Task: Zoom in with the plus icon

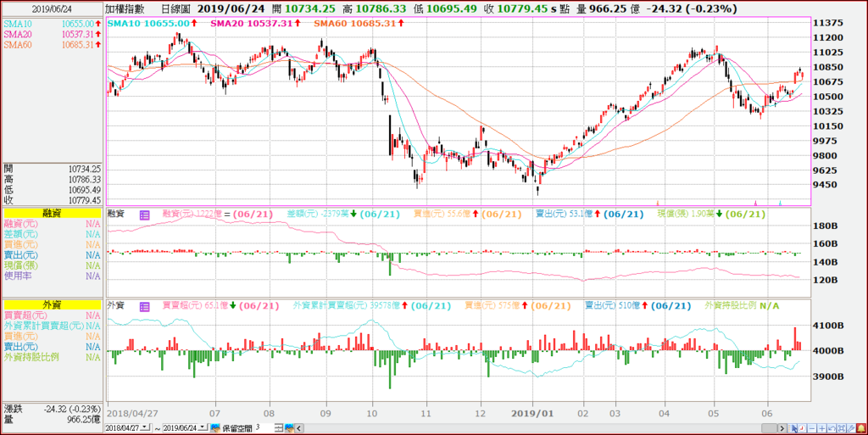Action: [822, 428]
